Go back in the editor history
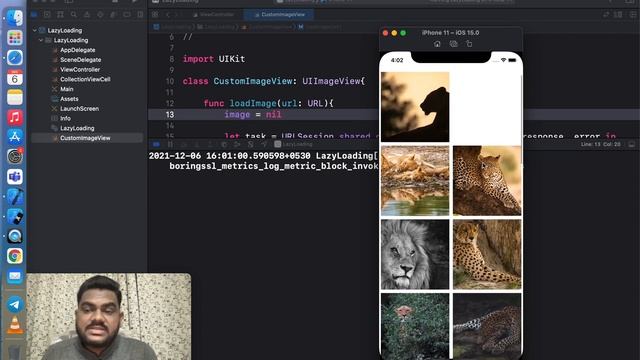Image resolution: width=640 pixels, height=360 pixels. pos(167,15)
